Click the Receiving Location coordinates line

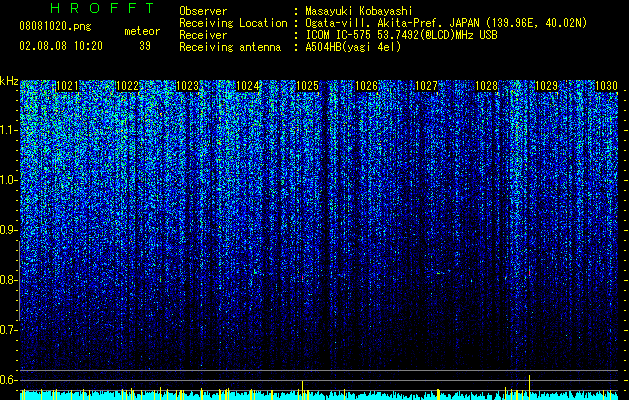(x=446, y=23)
